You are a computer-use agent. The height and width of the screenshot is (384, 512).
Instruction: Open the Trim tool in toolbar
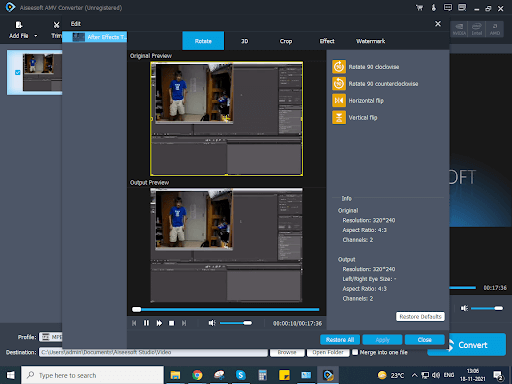coord(56,30)
